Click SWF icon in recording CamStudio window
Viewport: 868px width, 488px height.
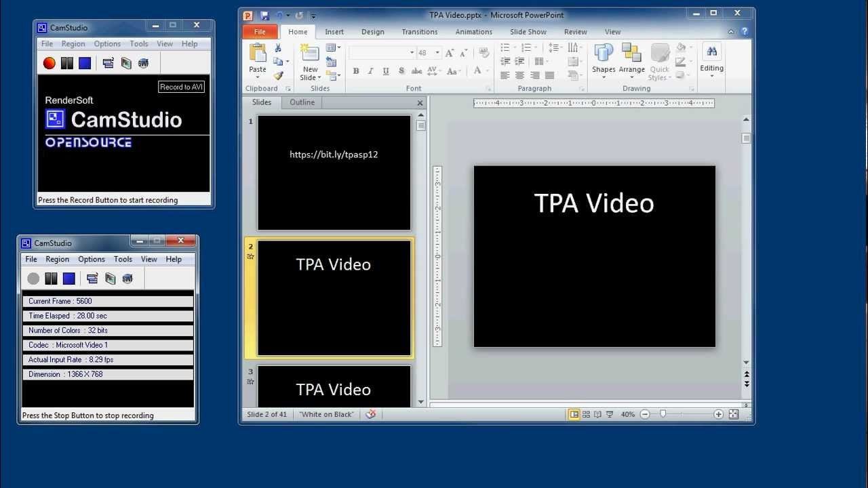tap(127, 279)
